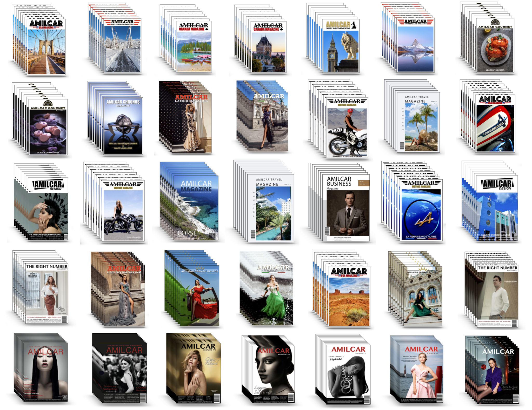The width and height of the screenshot is (532, 410).
Task: Select Amilcar French Riviera red dress cover
Action: (x=199, y=296)
